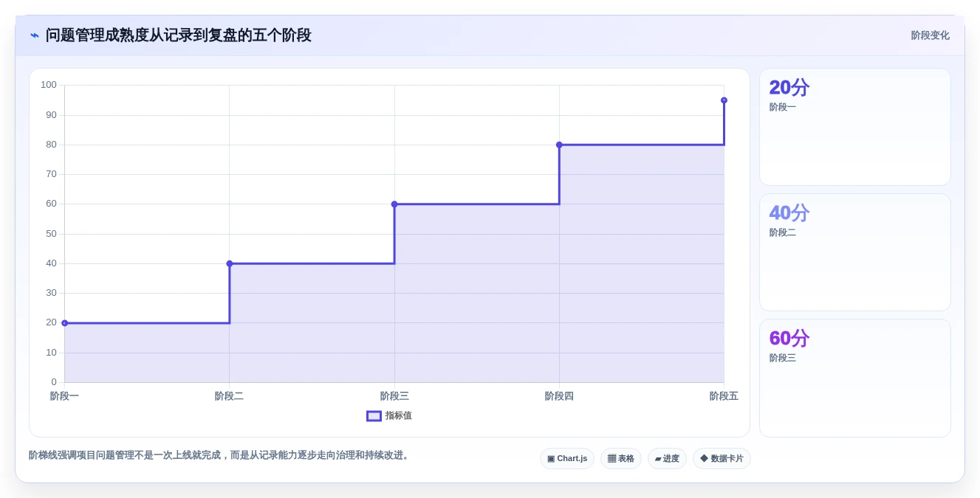Click the data point at 阶段三 value 60
The image size is (980, 498).
tap(394, 204)
